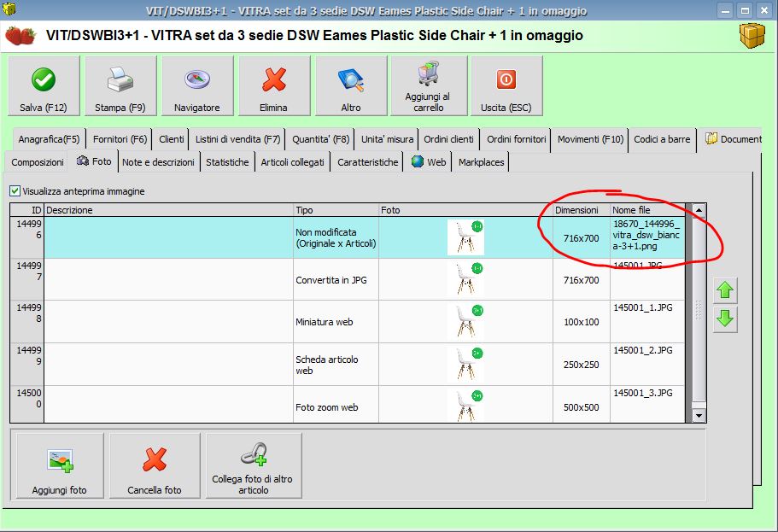Open the Quantita' (F8) tab
The image size is (778, 532).
pos(320,139)
